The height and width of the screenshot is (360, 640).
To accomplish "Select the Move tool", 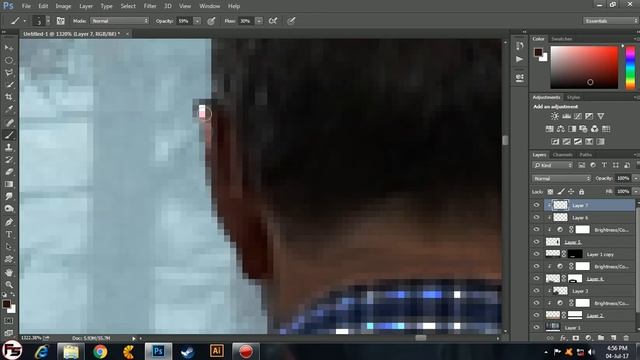I will [9, 48].
